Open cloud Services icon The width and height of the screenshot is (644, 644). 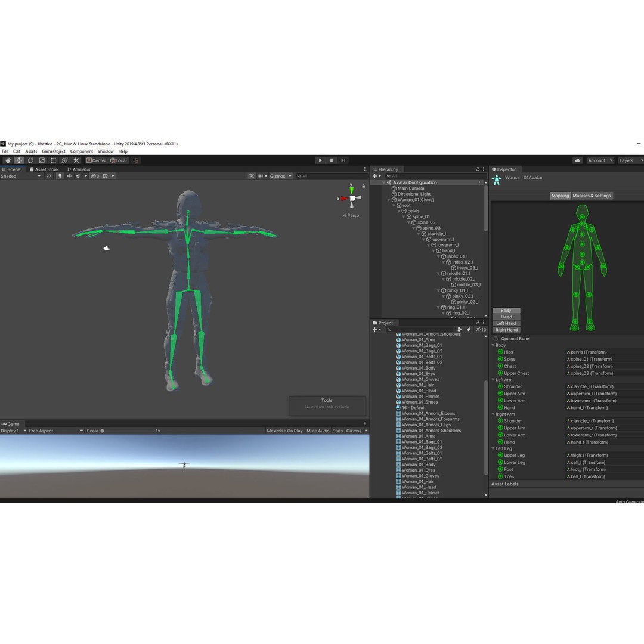tap(578, 160)
